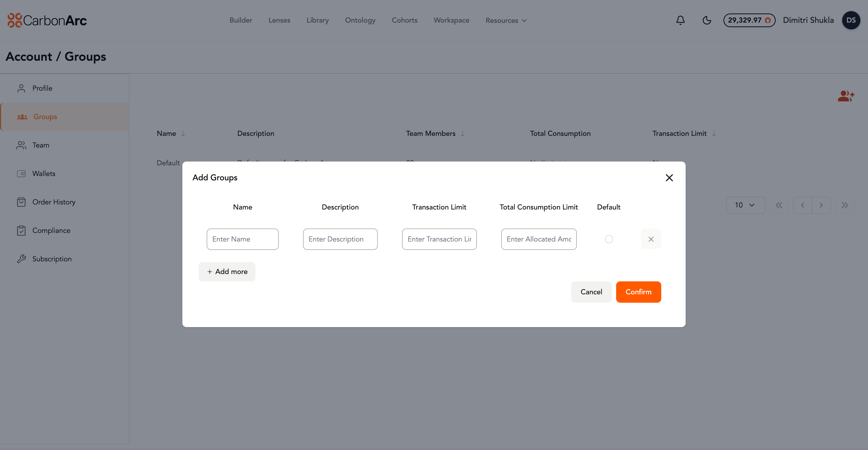Remove the group row with X icon
The width and height of the screenshot is (868, 450).
(651, 239)
